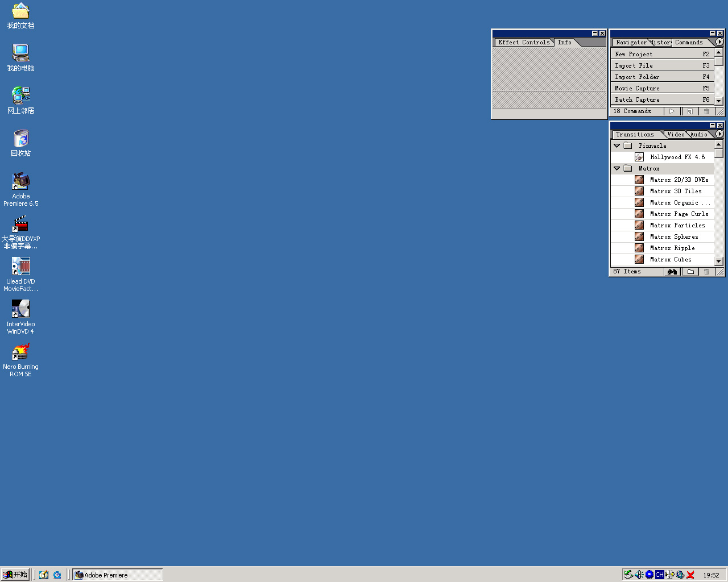Click the New Folder icon in Transitions palette
This screenshot has width=728, height=582.
(x=690, y=272)
